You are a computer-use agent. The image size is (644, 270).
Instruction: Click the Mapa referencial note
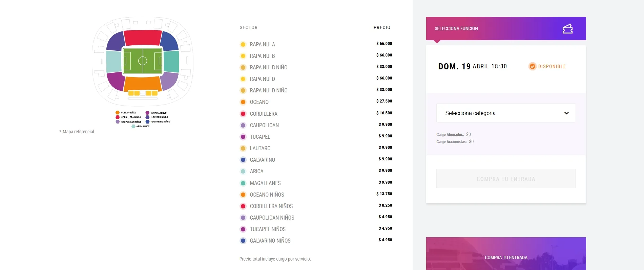coord(77,132)
